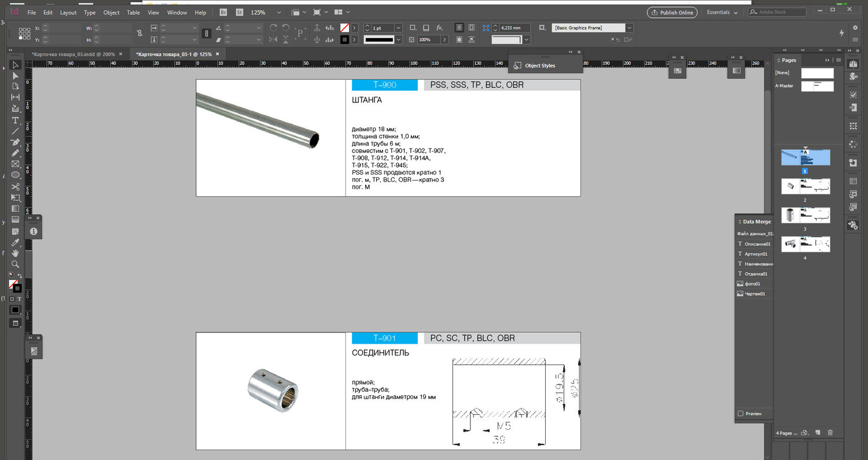Image resolution: width=868 pixels, height=460 pixels.
Task: Enable the Preview checkbox in Data Merge
Action: (741, 414)
